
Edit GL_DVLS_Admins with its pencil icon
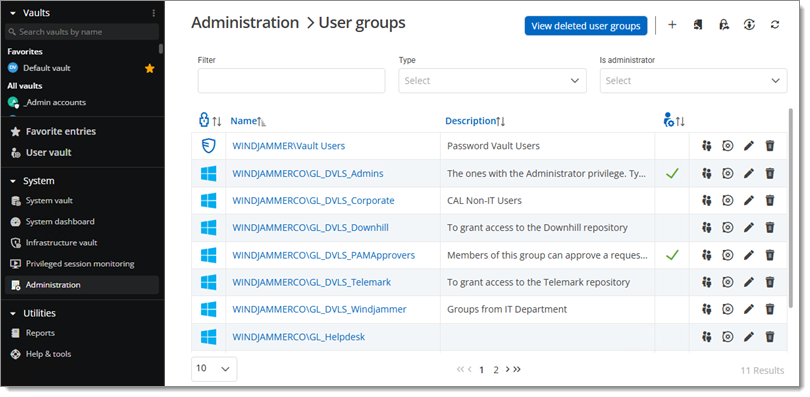pos(749,173)
